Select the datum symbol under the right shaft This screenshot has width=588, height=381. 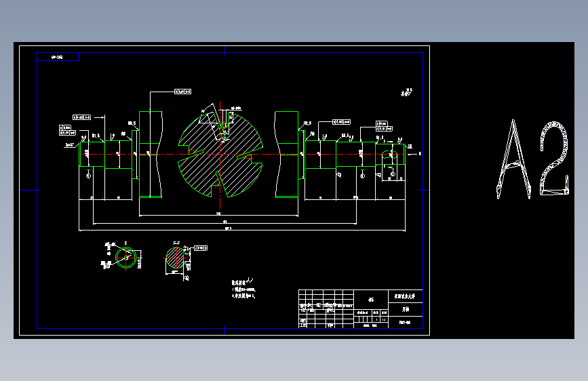[362, 174]
